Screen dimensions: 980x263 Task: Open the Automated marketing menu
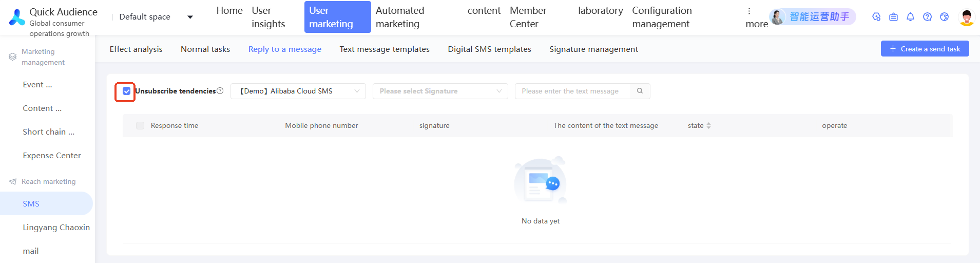coord(400,17)
